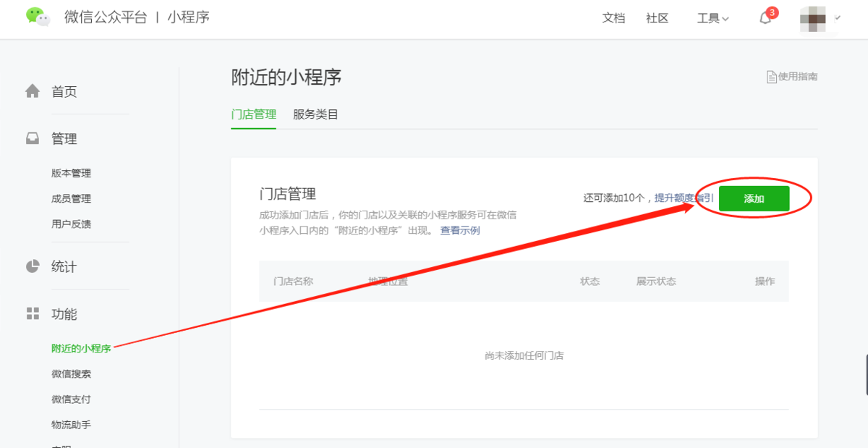
Task: Click the document icon next to 使用指南
Action: (771, 77)
